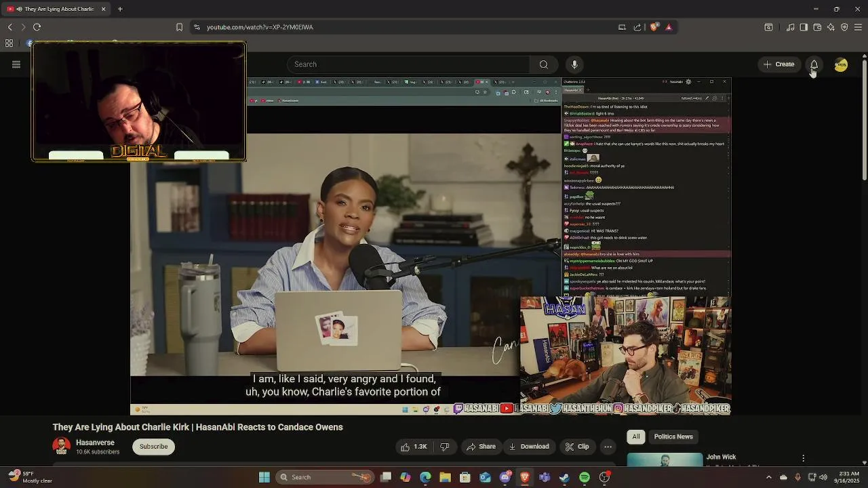Open the John Wick recommended video thumbnail

click(x=665, y=460)
